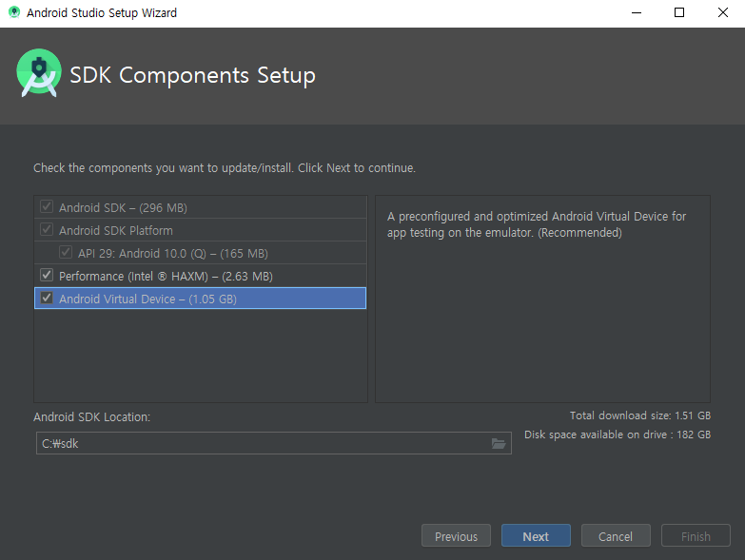745x560 pixels.
Task: Select the Android Virtual Device – (1.05 GB) row
Action: pyautogui.click(x=201, y=299)
